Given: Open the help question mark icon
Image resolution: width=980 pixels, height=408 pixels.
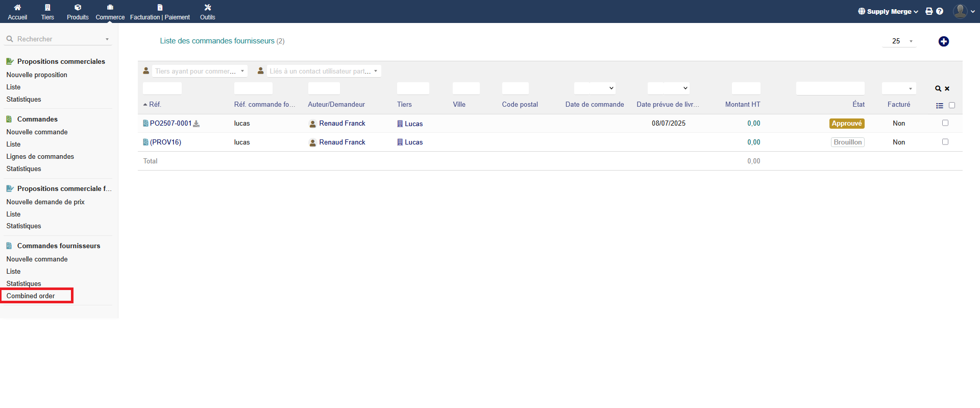Looking at the screenshot, I should [x=940, y=11].
